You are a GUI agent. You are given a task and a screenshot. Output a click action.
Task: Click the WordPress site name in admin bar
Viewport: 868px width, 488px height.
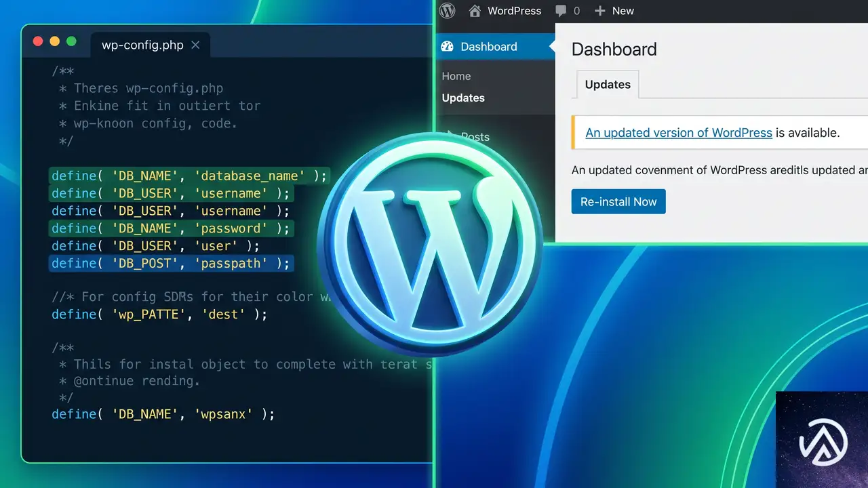[515, 11]
